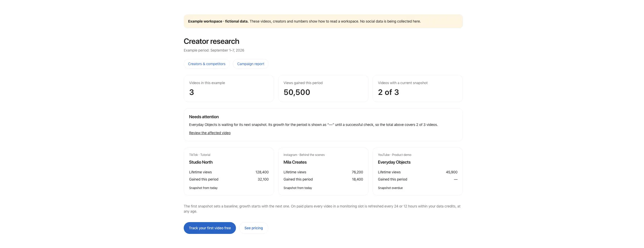The height and width of the screenshot is (248, 644).
Task: Click the dash value for Everyday Objects
Action: tap(455, 179)
